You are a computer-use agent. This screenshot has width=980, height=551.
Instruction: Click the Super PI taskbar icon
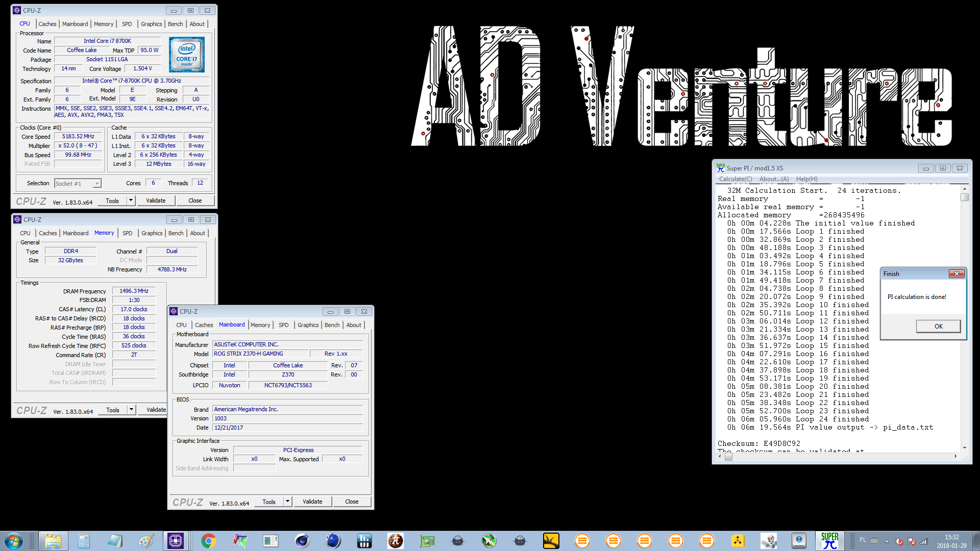coord(830,541)
